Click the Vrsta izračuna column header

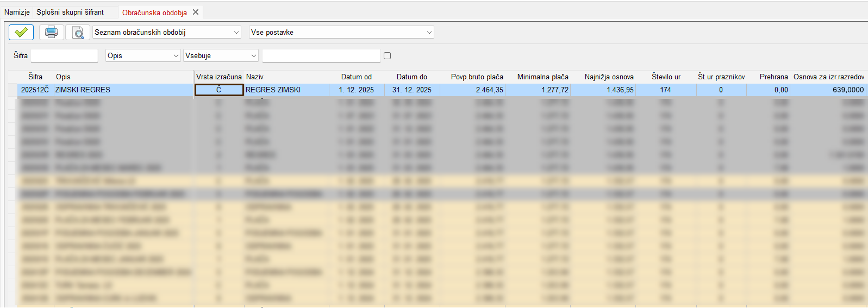pyautogui.click(x=219, y=77)
